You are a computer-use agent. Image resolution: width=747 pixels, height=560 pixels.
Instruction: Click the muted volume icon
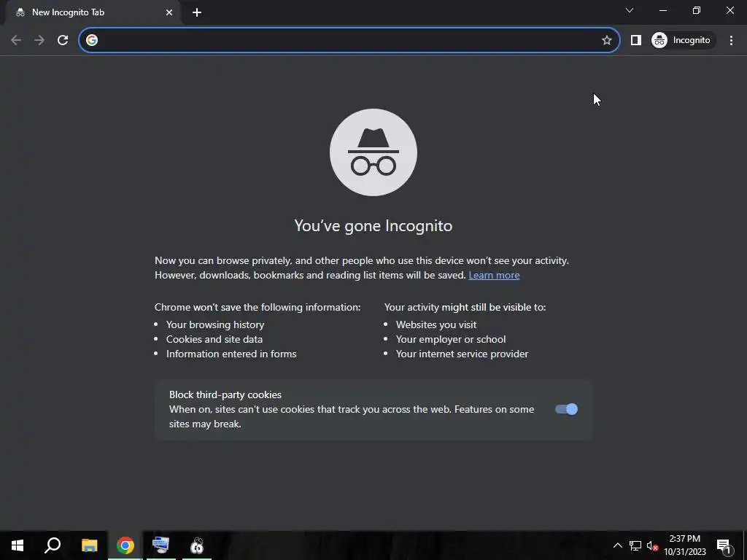pos(652,545)
